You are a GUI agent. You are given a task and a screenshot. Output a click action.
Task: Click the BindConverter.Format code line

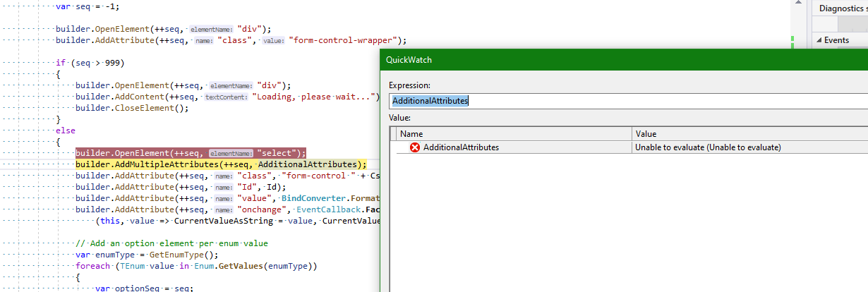(x=227, y=198)
